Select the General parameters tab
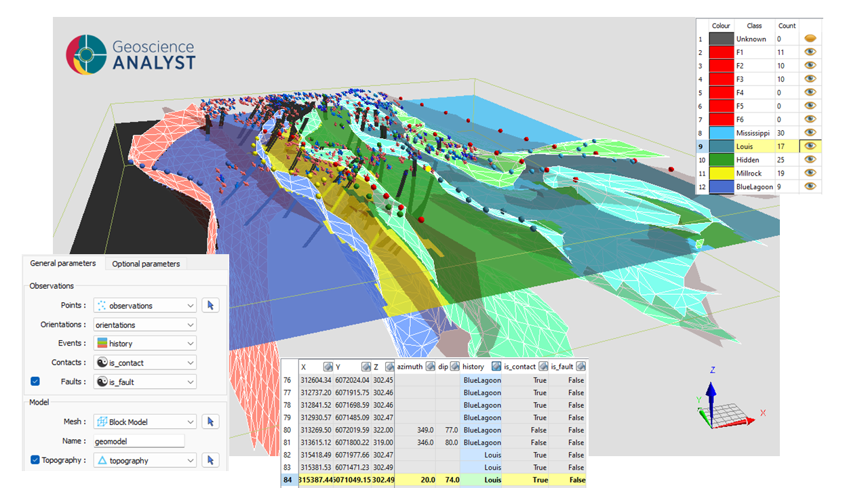This screenshot has width=868, height=488. click(x=63, y=264)
